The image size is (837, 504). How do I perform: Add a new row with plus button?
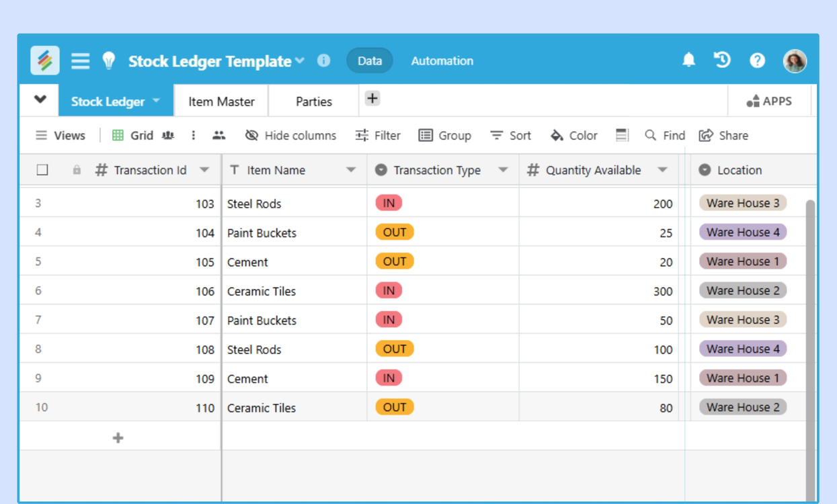[x=118, y=438]
